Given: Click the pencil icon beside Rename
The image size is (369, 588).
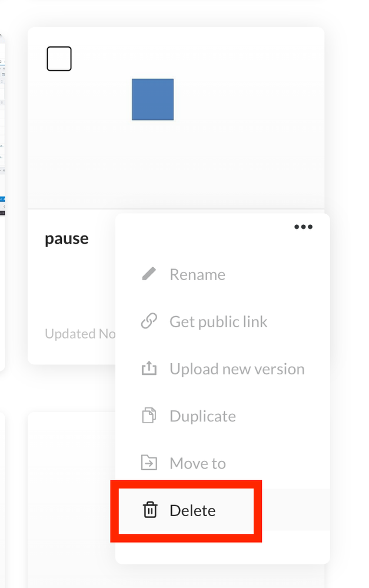Looking at the screenshot, I should click(x=149, y=274).
